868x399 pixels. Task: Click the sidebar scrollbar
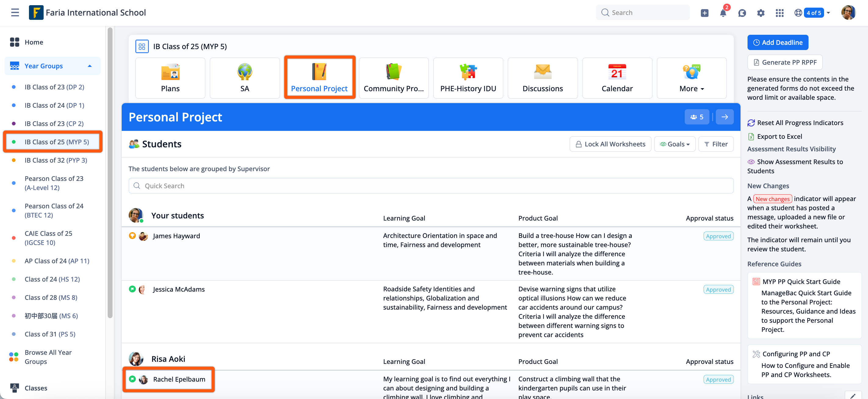[110, 173]
